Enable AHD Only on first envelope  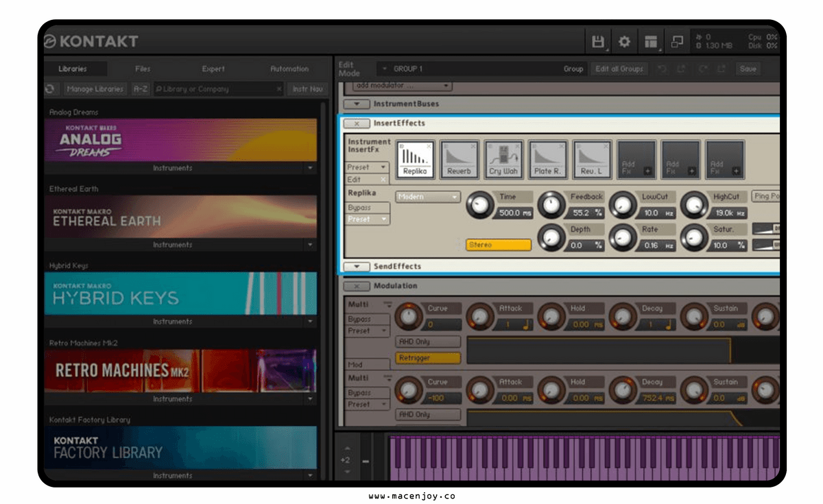(429, 341)
